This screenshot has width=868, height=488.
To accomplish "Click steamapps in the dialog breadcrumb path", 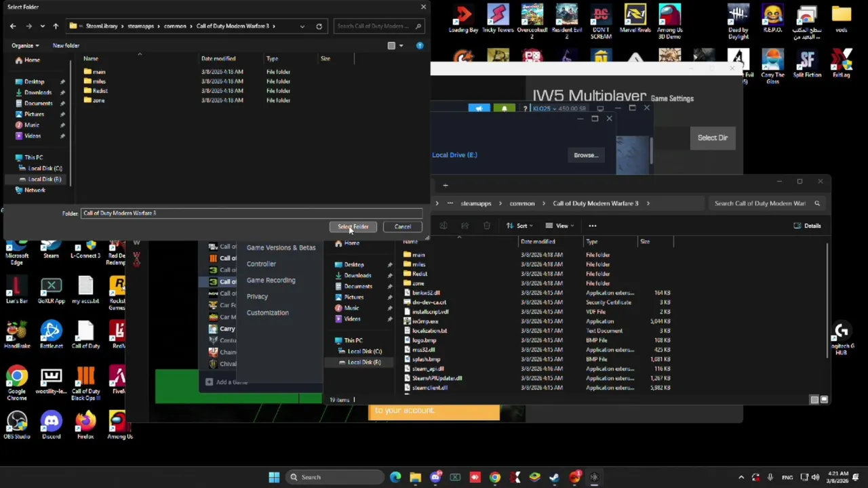I will [140, 26].
